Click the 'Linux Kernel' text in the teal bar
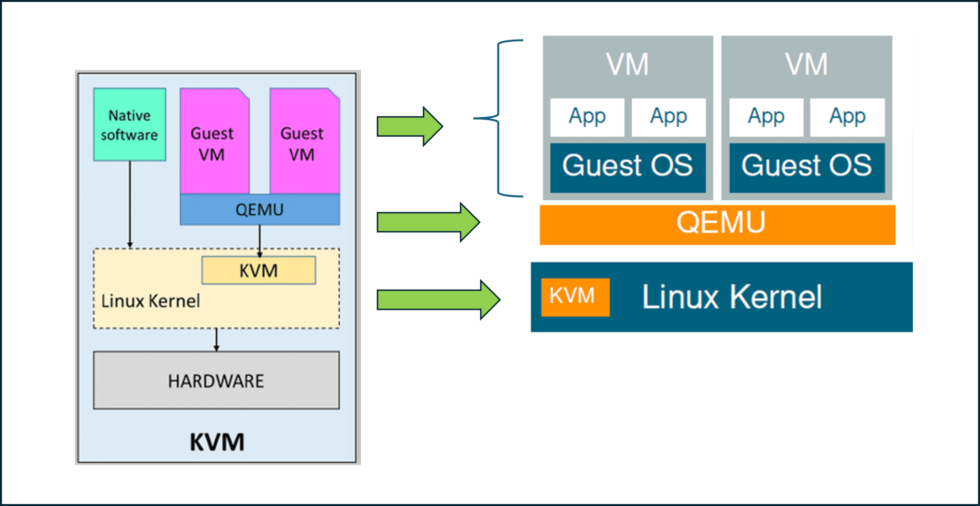The height and width of the screenshot is (506, 980). pos(732,297)
